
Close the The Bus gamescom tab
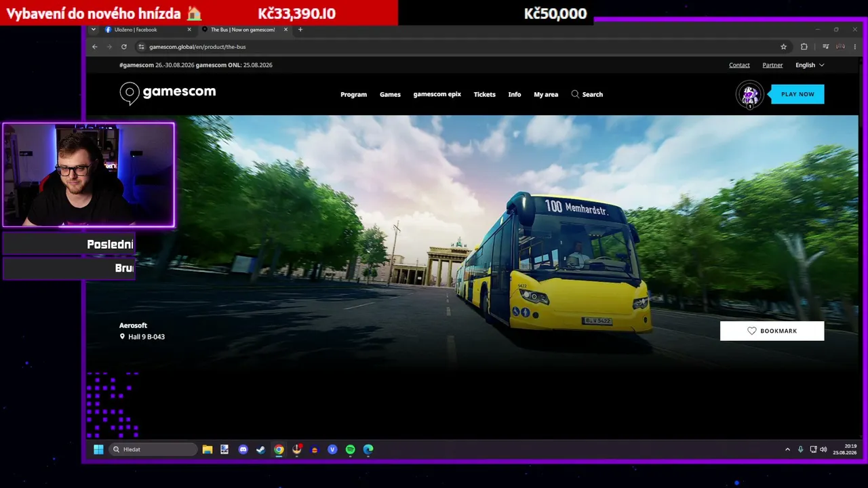[285, 30]
